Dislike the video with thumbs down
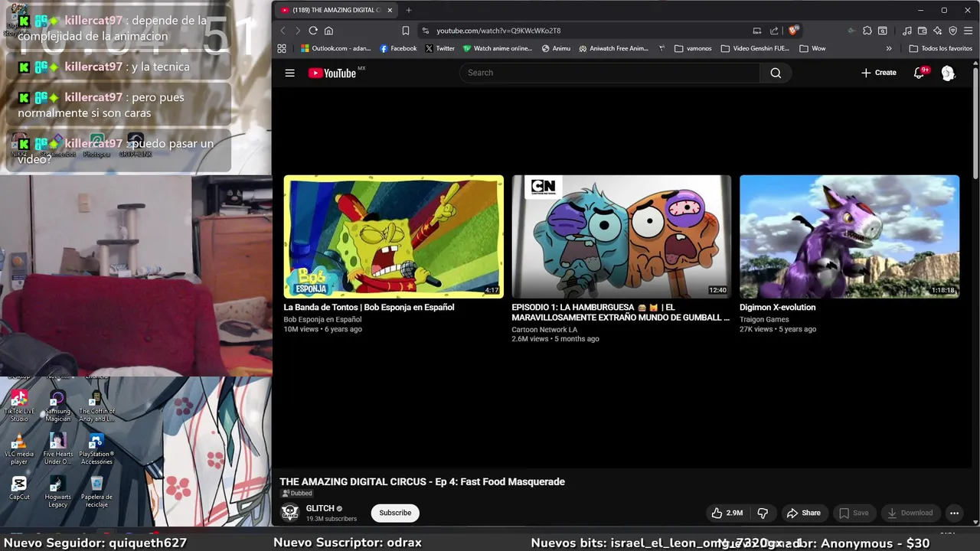Screen dimensions: 980x551 pyautogui.click(x=763, y=513)
